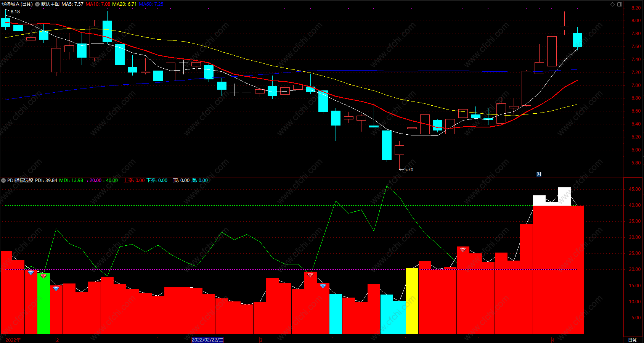The height and width of the screenshot is (343, 644).
Task: Click the MA20: 6.71 value
Action: point(124,4)
